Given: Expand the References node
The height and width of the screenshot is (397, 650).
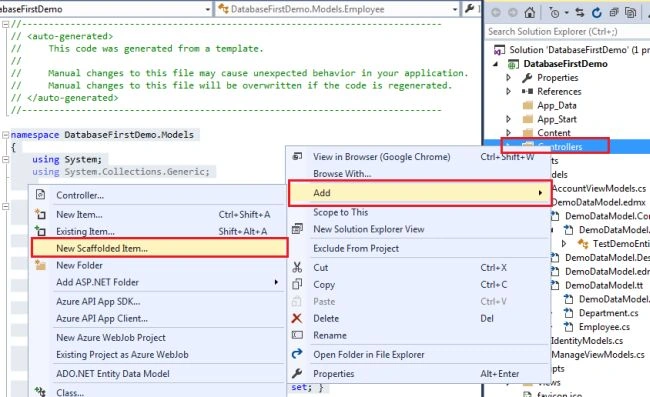Looking at the screenshot, I should click(x=509, y=91).
